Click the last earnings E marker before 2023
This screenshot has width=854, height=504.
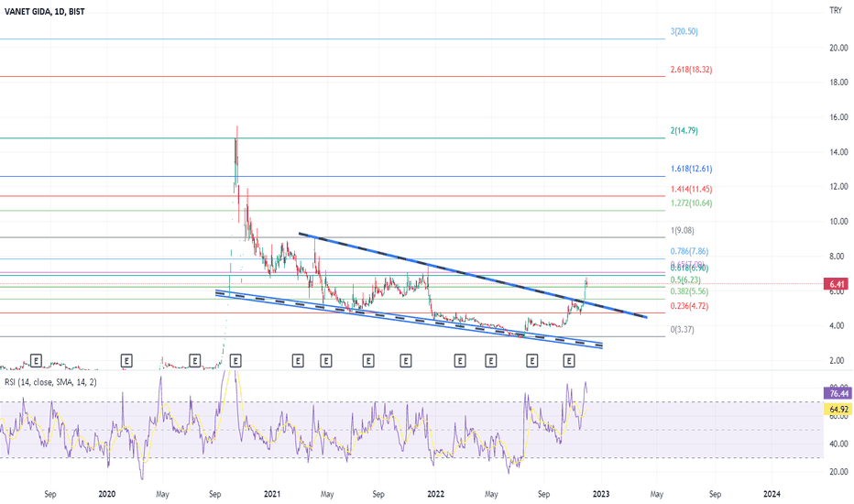[569, 361]
